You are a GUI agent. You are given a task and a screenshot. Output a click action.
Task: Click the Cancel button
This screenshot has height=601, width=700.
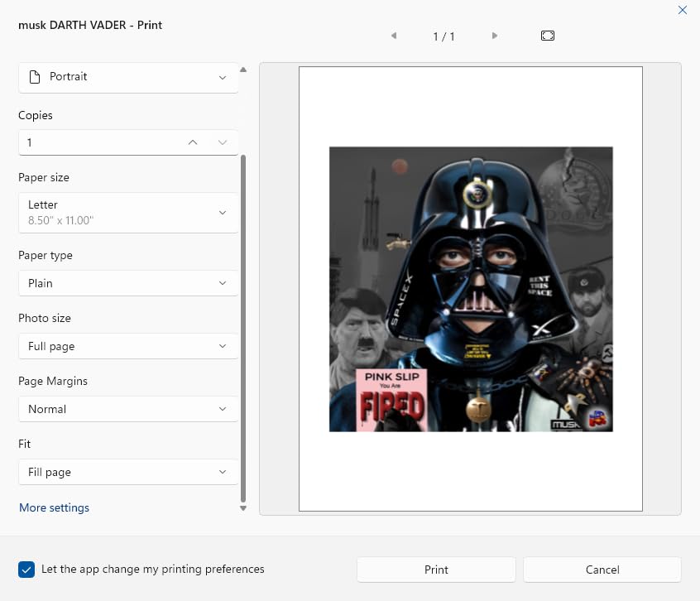(602, 570)
